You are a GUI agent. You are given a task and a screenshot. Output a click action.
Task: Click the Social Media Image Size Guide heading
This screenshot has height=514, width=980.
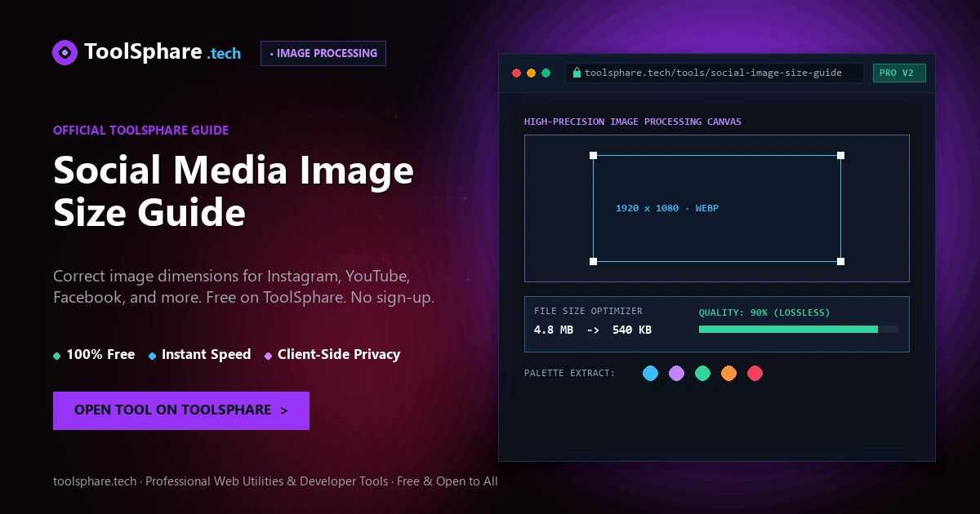pyautogui.click(x=234, y=192)
